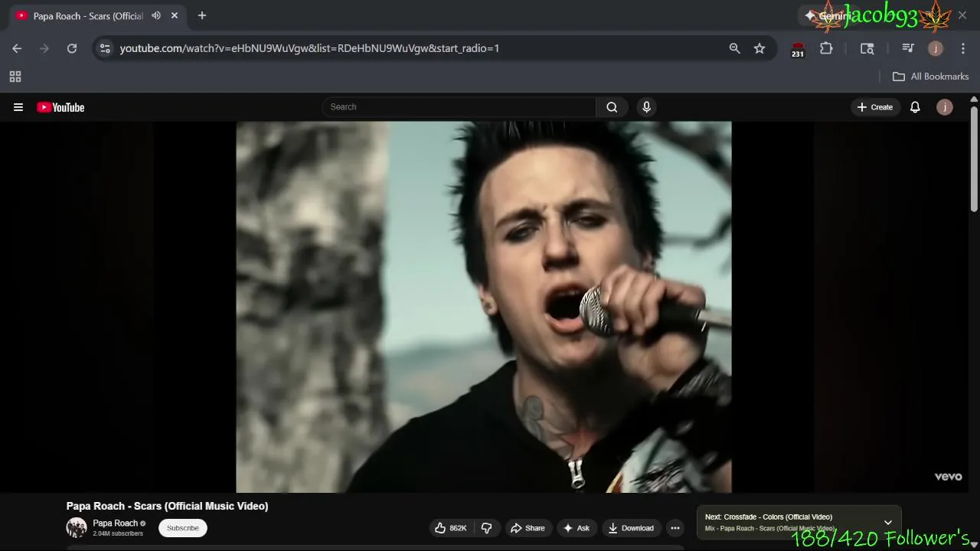Open Chrome's three-dot menu

click(x=963, y=48)
